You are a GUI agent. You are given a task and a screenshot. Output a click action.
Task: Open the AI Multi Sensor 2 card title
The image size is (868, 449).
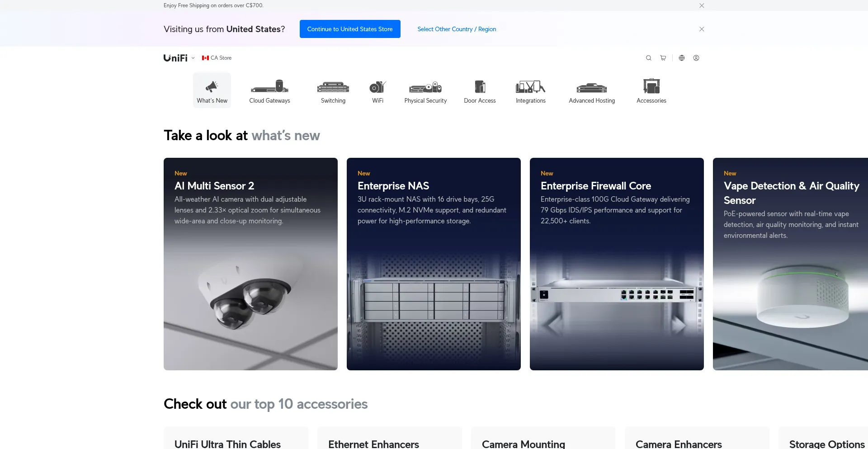[214, 186]
